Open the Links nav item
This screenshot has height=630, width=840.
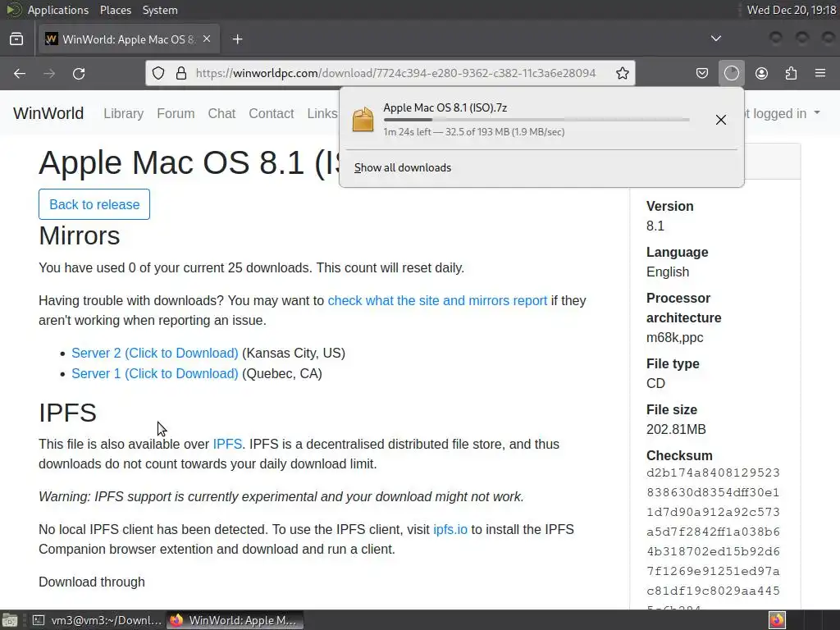[322, 113]
